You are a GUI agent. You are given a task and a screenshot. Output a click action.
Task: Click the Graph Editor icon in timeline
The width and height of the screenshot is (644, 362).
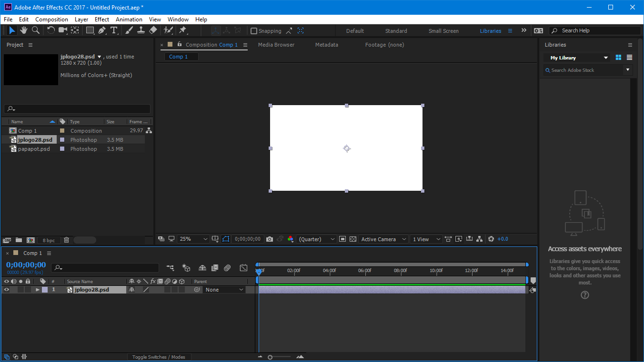pos(243,268)
